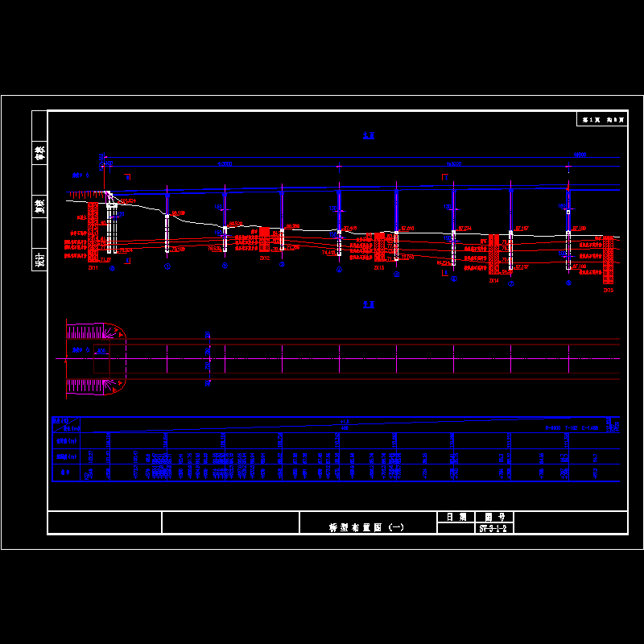Select the red hatched ZK14 borehole column

point(493,254)
